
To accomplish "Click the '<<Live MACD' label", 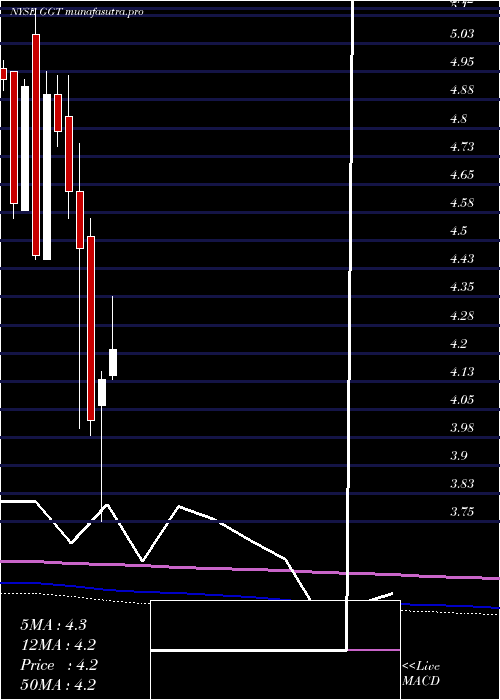I will tap(421, 674).
